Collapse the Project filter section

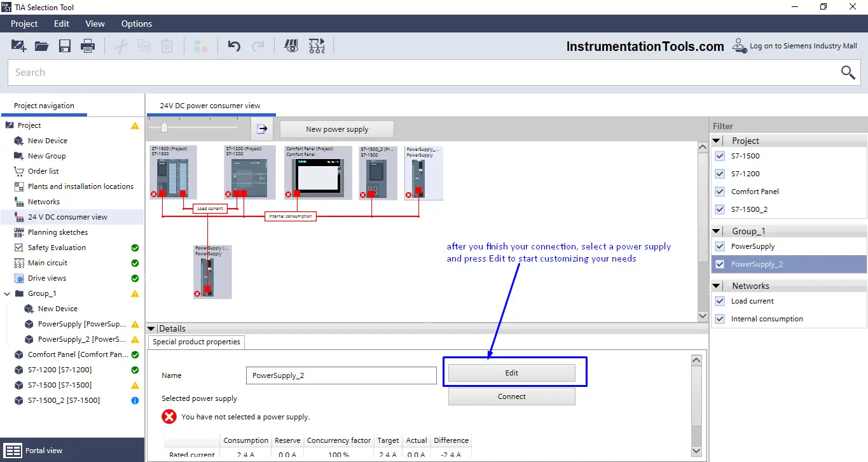click(x=717, y=141)
